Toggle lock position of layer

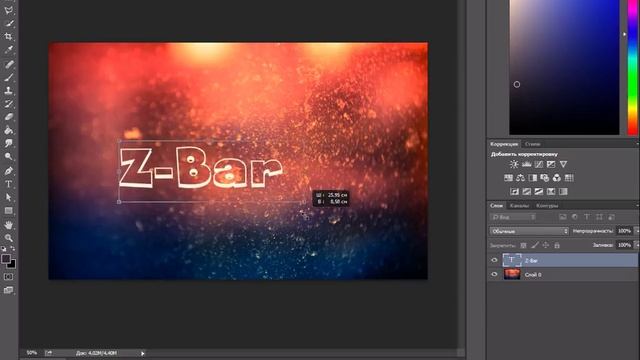click(x=546, y=245)
